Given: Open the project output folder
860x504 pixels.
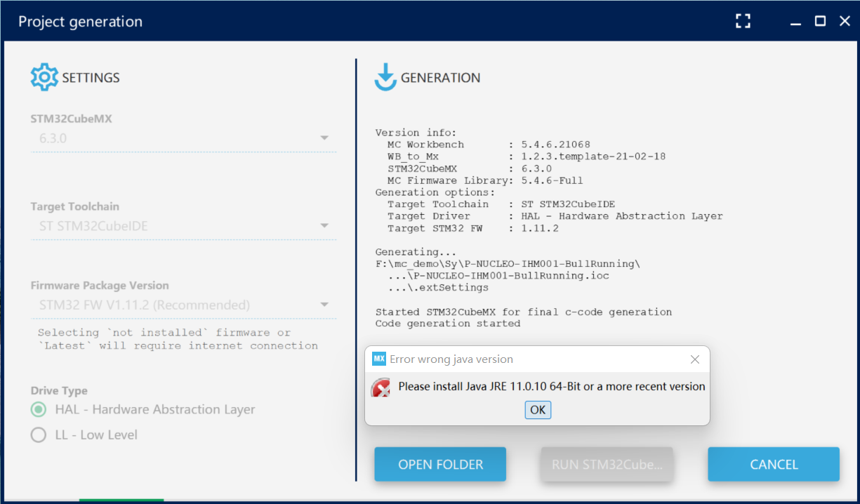Looking at the screenshot, I should pyautogui.click(x=440, y=464).
